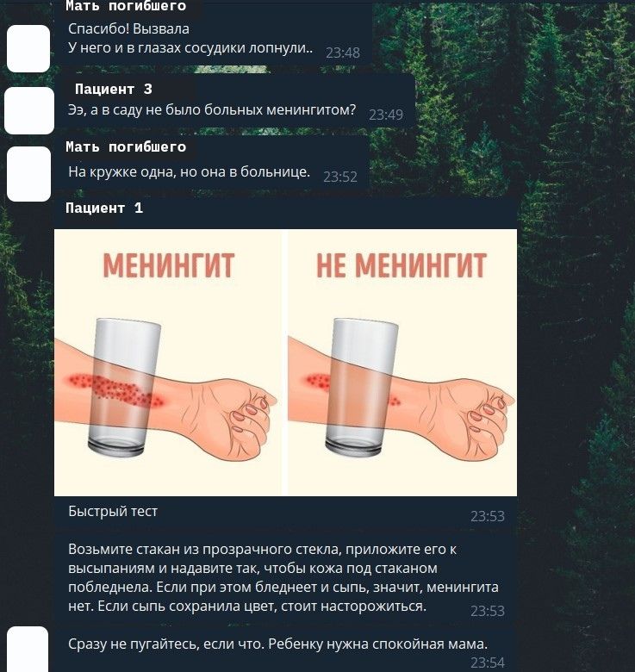
Task: Open avatar beside Пациент 3 message
Action: coord(29,110)
